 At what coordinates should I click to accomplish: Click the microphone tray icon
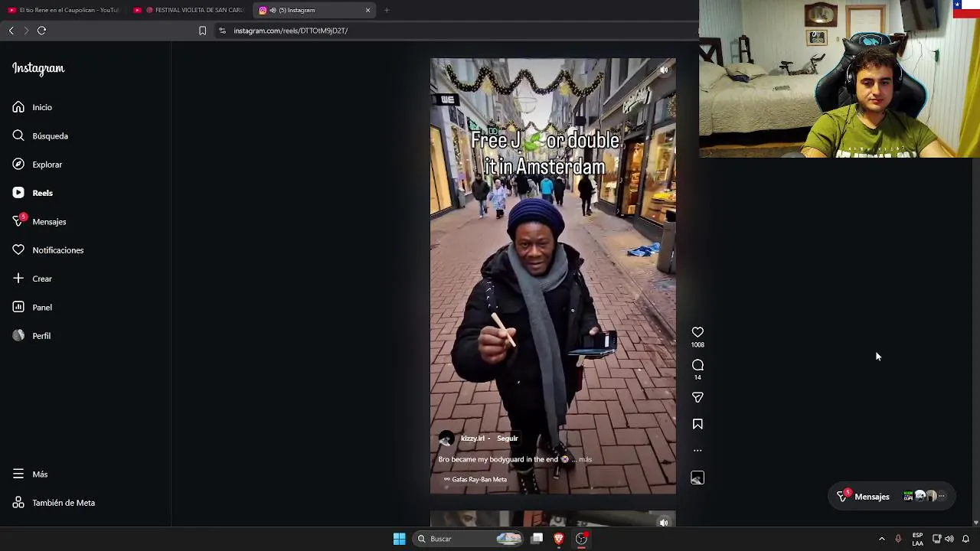(x=898, y=539)
